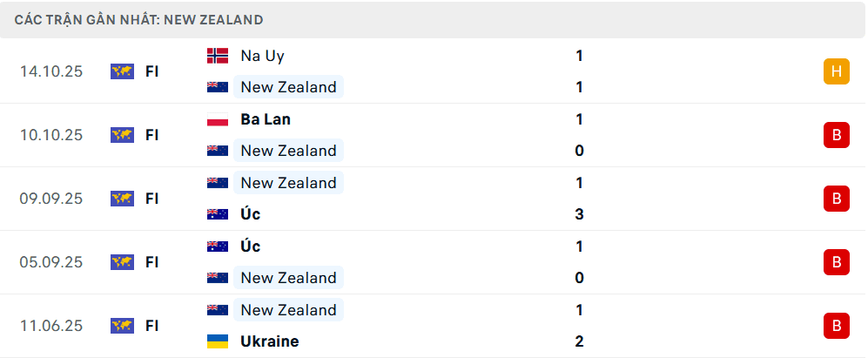Click the world map icon for 14.10.25 match
Image resolution: width=868 pixels, height=358 pixels.
pyautogui.click(x=122, y=71)
